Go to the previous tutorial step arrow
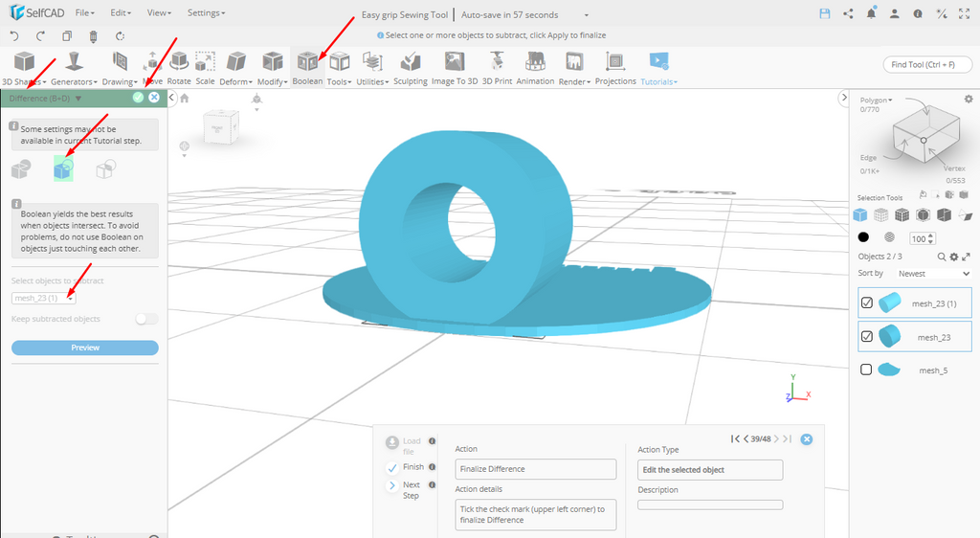This screenshot has height=538, width=980. [746, 439]
